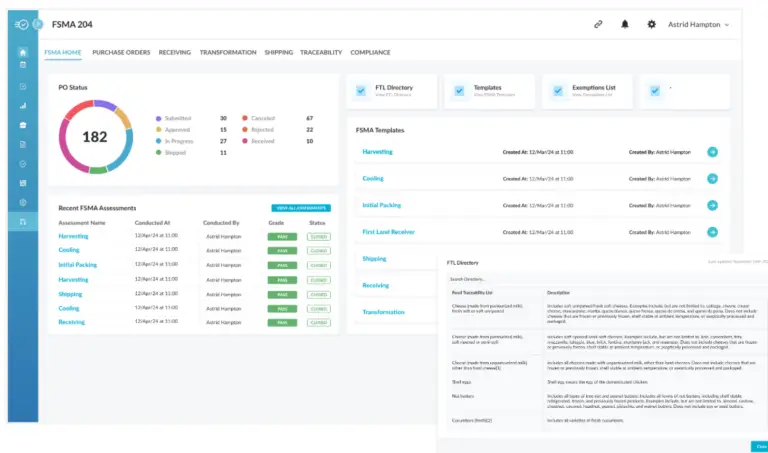Open the First Land Receiver template link

point(389,232)
